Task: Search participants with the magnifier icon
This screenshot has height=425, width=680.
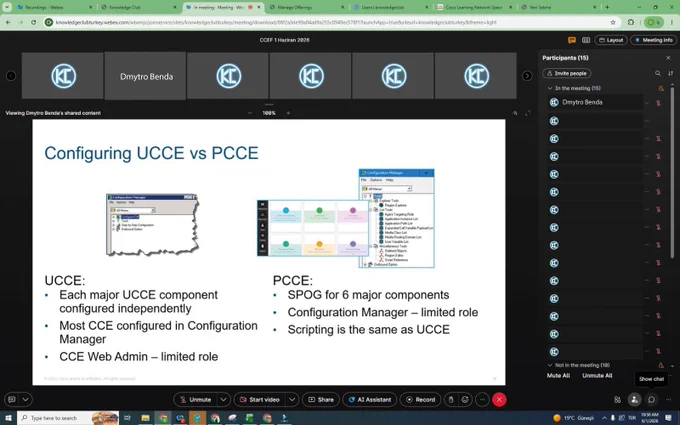Action: point(658,73)
